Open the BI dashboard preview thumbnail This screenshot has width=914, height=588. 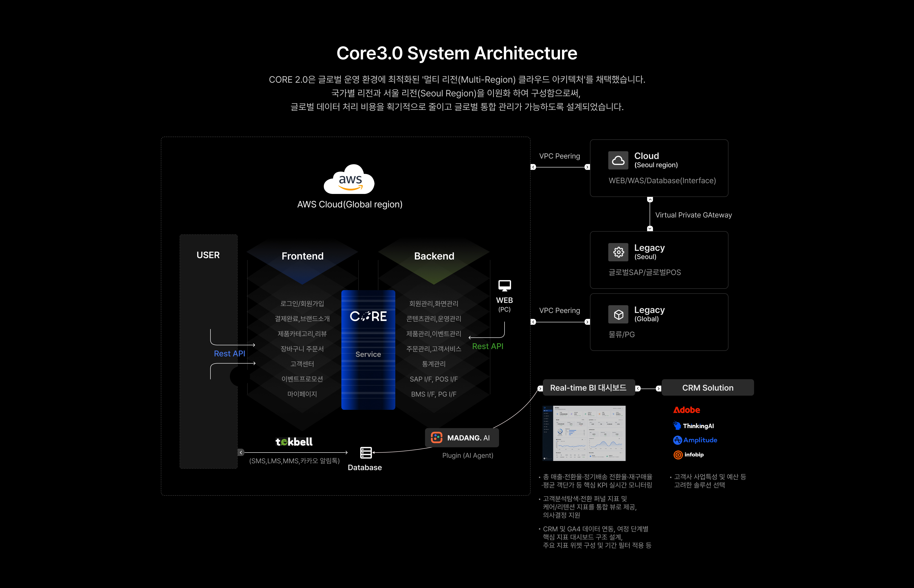[584, 433]
